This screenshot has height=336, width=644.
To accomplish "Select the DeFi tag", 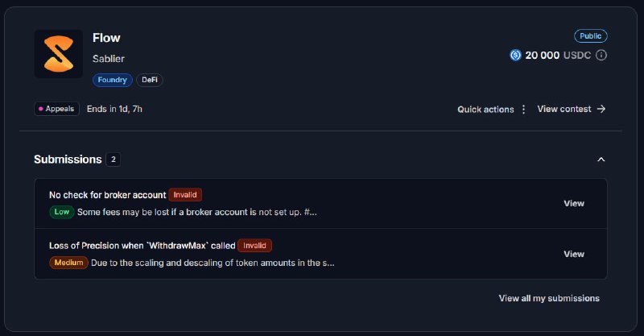I will (x=150, y=80).
